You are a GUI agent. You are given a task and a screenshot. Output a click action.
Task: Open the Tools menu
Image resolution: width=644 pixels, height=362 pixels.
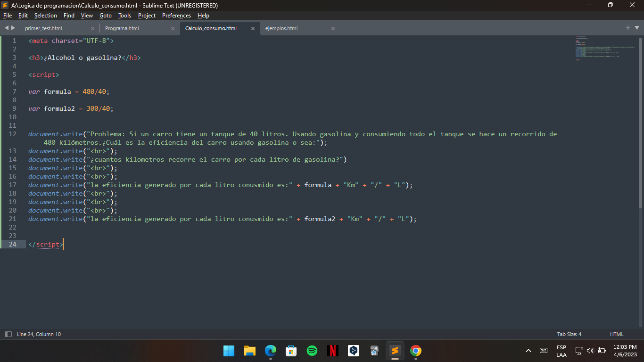pos(124,16)
